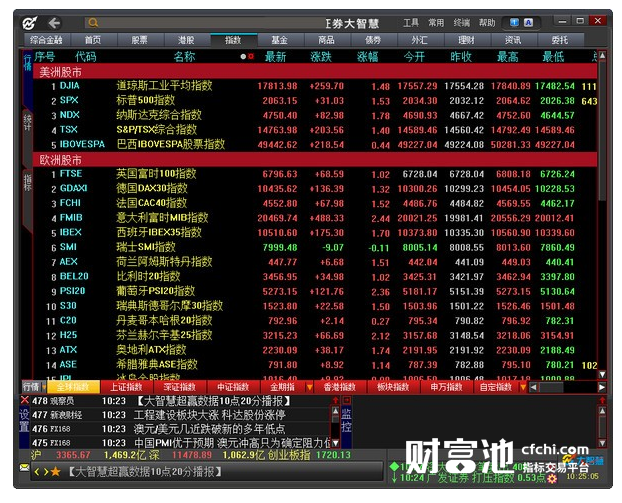Viewport: 622px width, 503px height.
Task: Open the mail envelope icon
Action: point(25,468)
